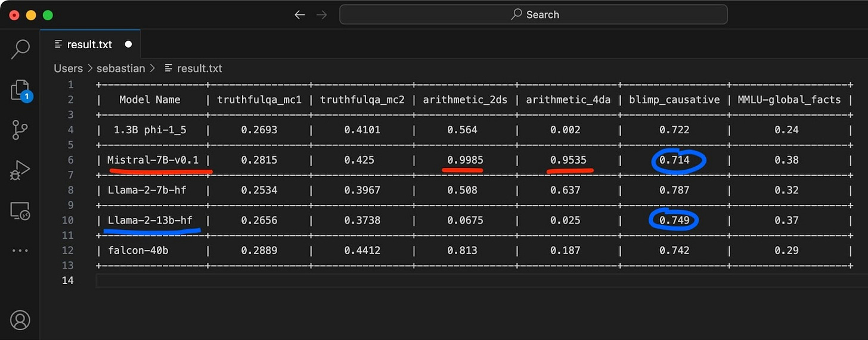
Task: Click the 0.508 value in Llama-2-7b row
Action: tap(462, 190)
